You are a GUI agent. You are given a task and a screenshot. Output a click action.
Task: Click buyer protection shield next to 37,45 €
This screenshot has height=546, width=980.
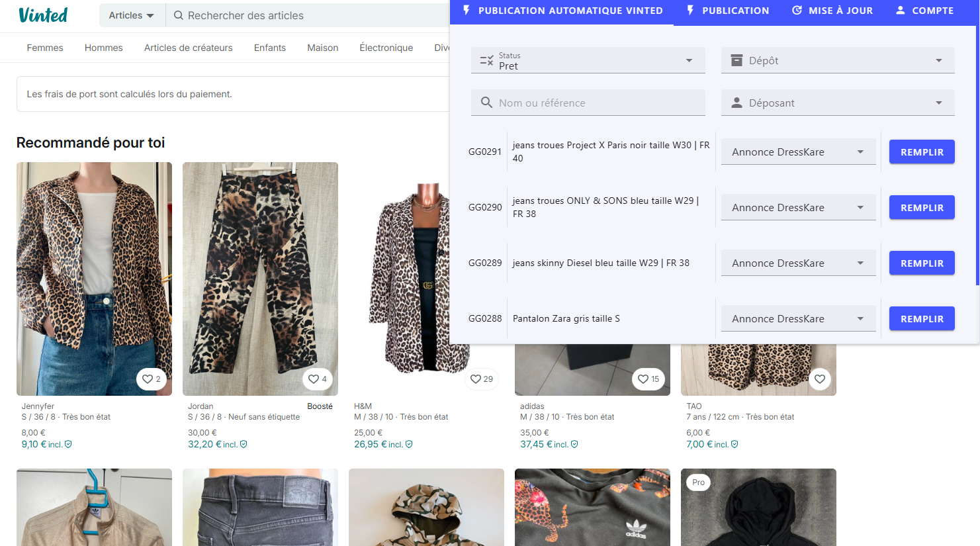[574, 444]
